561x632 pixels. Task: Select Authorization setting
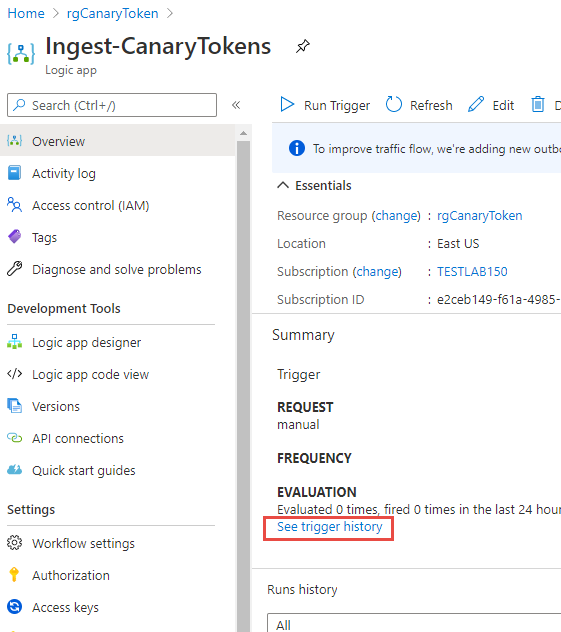coord(117,575)
